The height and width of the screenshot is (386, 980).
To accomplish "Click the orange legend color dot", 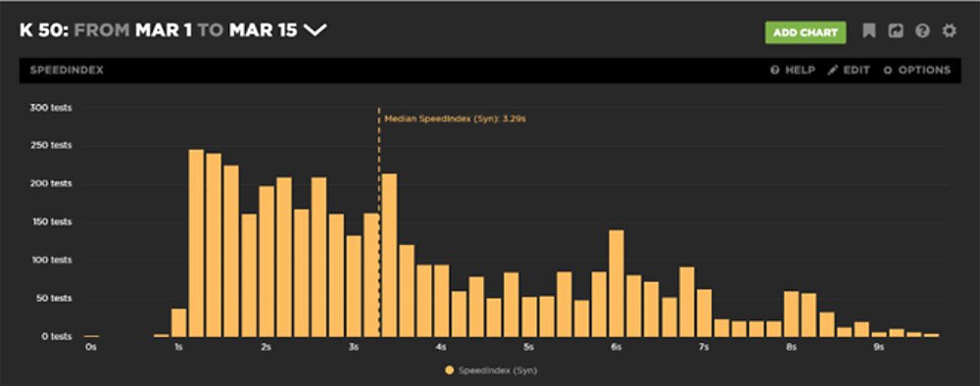I will [x=450, y=370].
